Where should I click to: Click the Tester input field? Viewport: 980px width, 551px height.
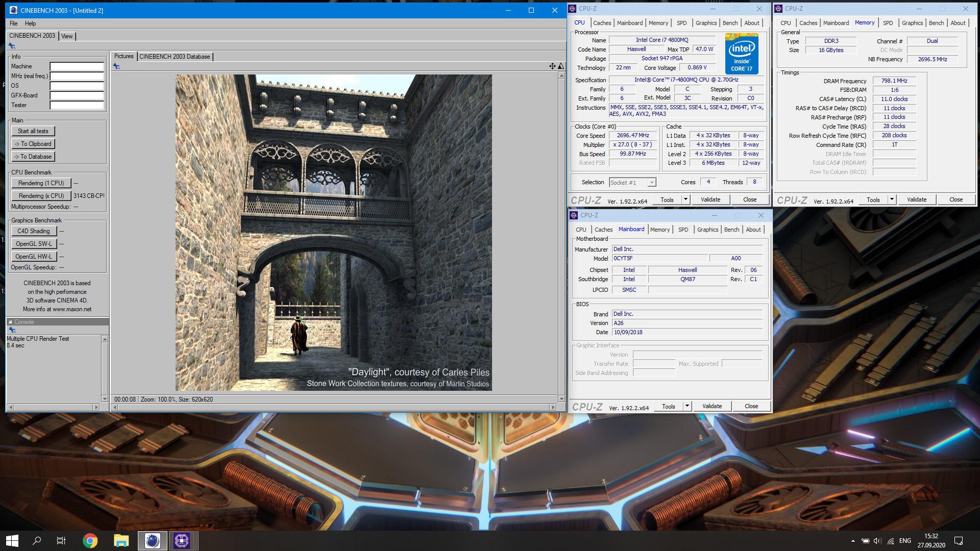[x=77, y=105]
